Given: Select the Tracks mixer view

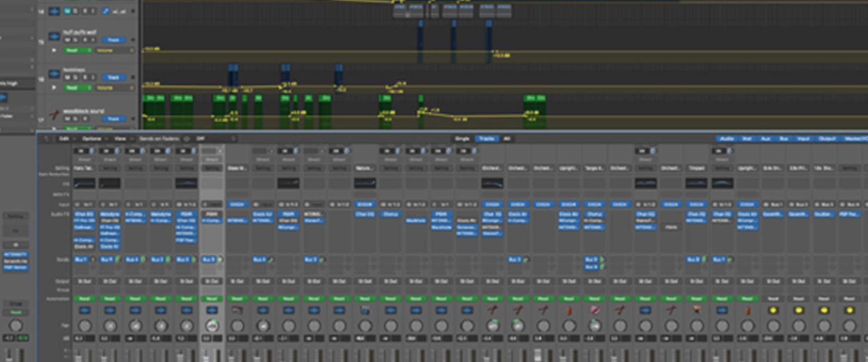Looking at the screenshot, I should pos(486,138).
